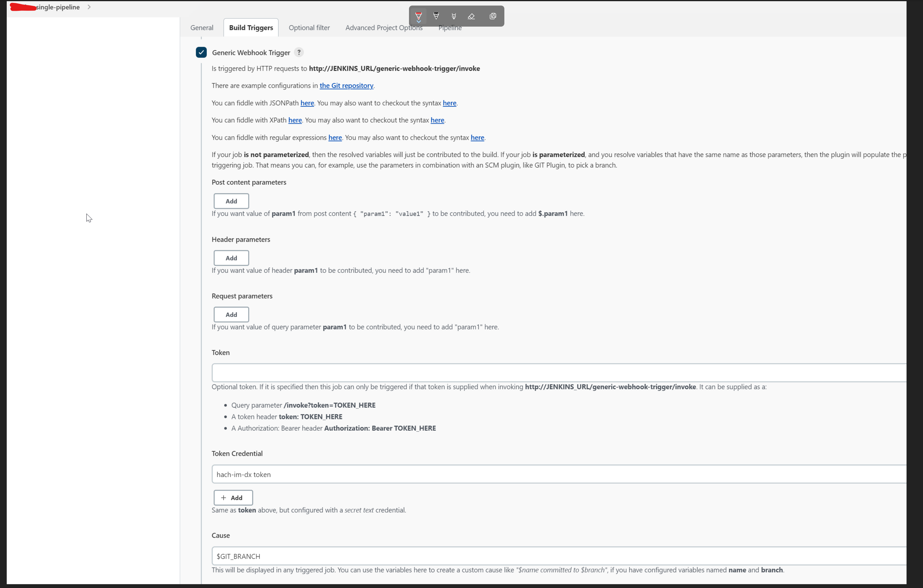The height and width of the screenshot is (588, 923).
Task: Open Token Credential dropdown
Action: [x=556, y=474]
